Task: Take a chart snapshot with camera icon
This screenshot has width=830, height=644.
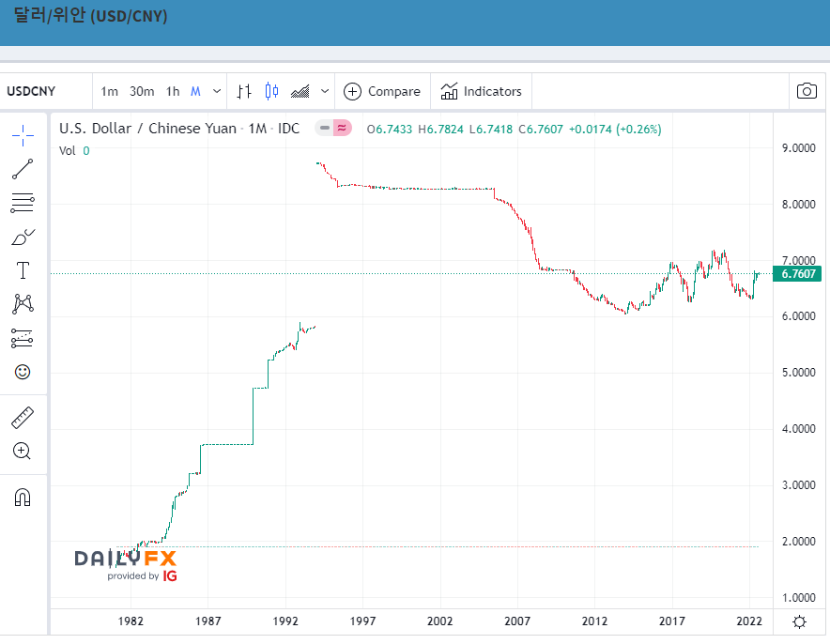Action: (807, 91)
